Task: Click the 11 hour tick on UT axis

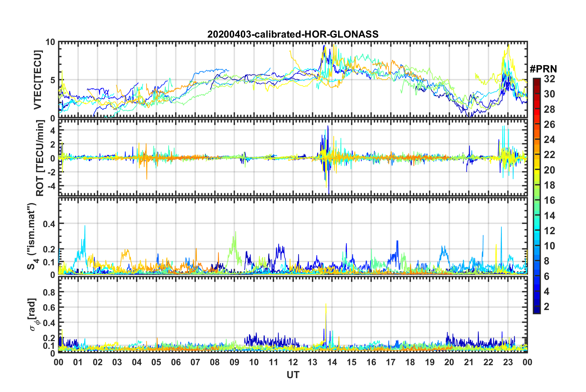Action: click(274, 362)
